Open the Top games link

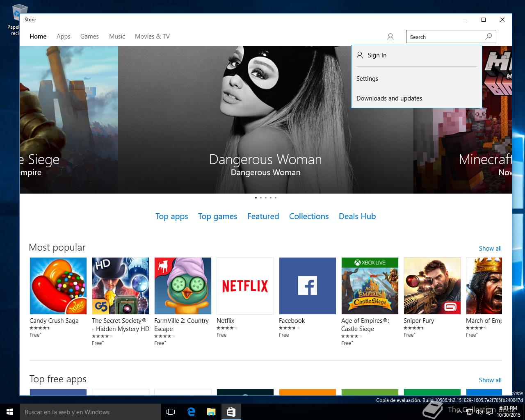point(218,217)
